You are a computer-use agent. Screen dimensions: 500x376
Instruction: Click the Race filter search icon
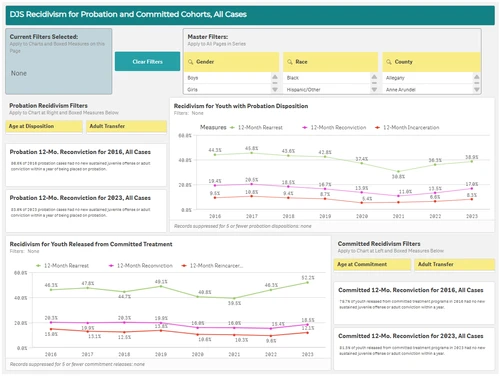pyautogui.click(x=290, y=62)
